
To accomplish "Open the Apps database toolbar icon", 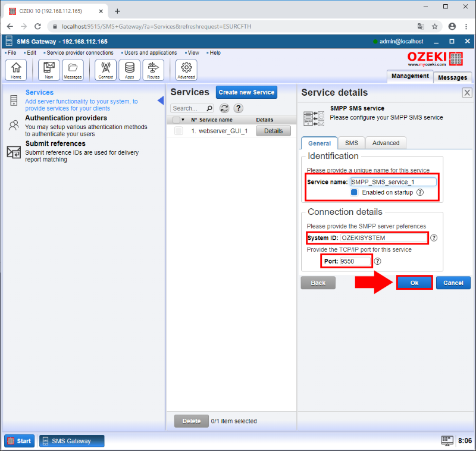I will (130, 70).
